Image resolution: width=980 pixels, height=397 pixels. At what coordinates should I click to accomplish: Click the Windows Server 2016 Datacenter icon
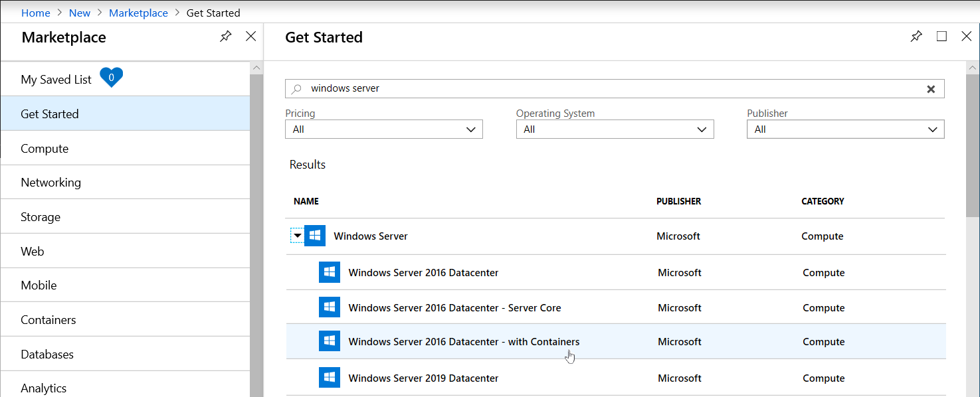point(330,272)
